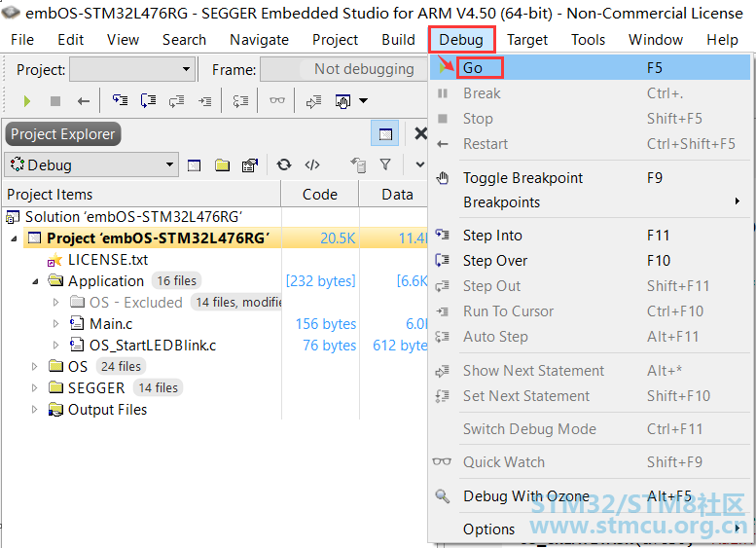Open the Window menu
Image resolution: width=756 pixels, height=548 pixels.
point(656,40)
